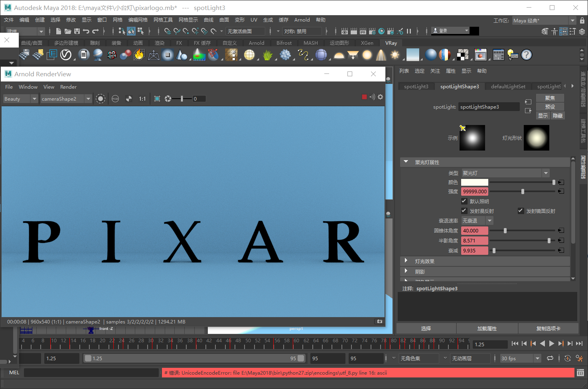
Task: Toggle the RenderView snapshot camera icon
Action: click(380, 322)
